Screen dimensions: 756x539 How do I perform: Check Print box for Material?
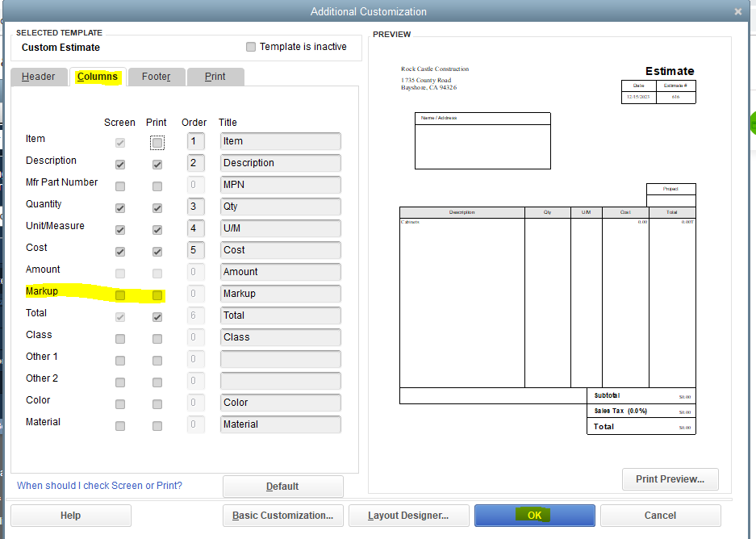click(x=157, y=426)
